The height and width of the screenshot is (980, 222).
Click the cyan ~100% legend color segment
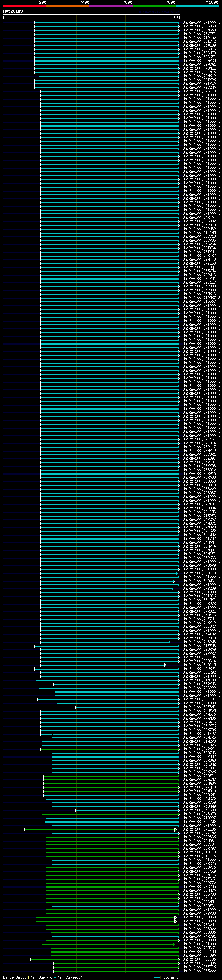pyautogui.click(x=197, y=6)
